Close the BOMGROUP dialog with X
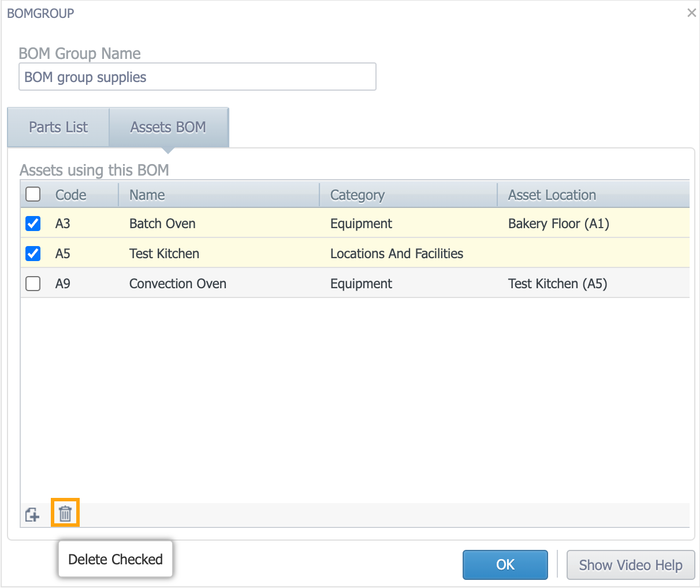The width and height of the screenshot is (700, 588). click(x=691, y=13)
